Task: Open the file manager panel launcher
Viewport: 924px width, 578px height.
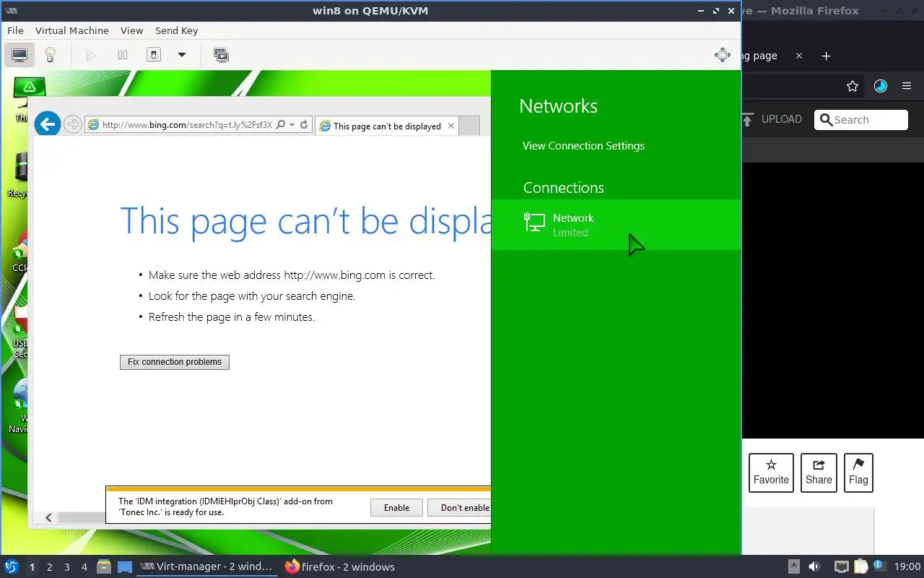Action: (104, 567)
